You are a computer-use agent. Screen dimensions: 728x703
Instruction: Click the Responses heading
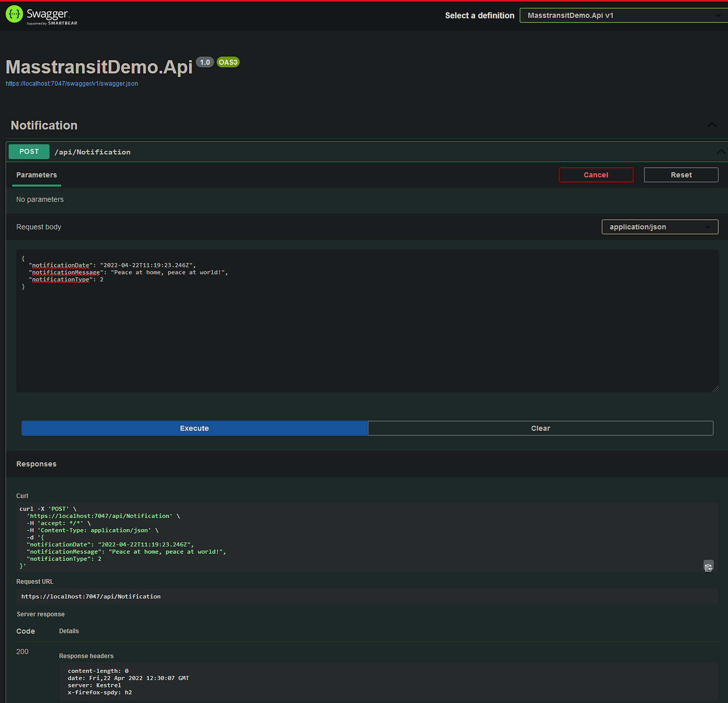point(36,464)
